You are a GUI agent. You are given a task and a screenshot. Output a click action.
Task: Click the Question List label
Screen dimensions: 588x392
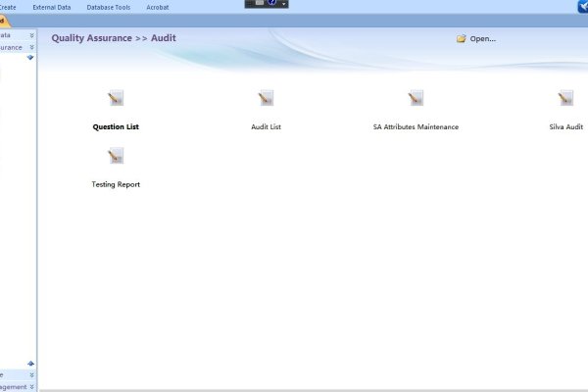coord(116,126)
